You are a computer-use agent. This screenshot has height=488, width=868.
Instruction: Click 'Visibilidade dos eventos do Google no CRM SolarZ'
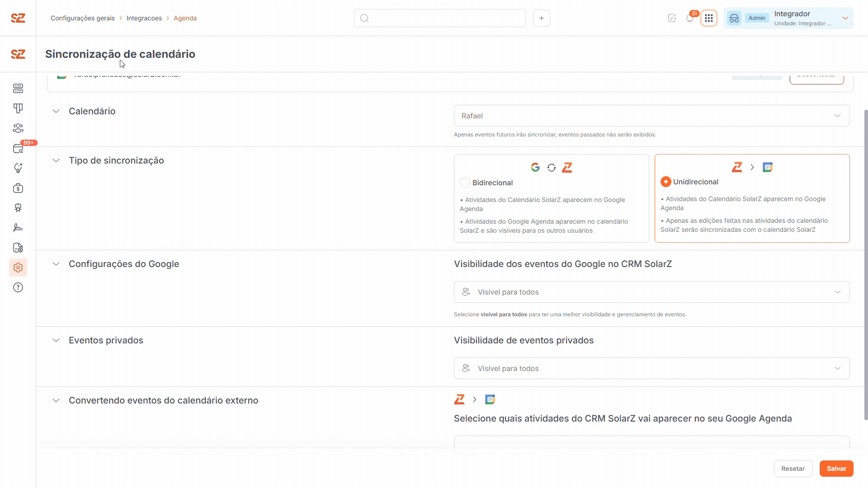pyautogui.click(x=563, y=264)
